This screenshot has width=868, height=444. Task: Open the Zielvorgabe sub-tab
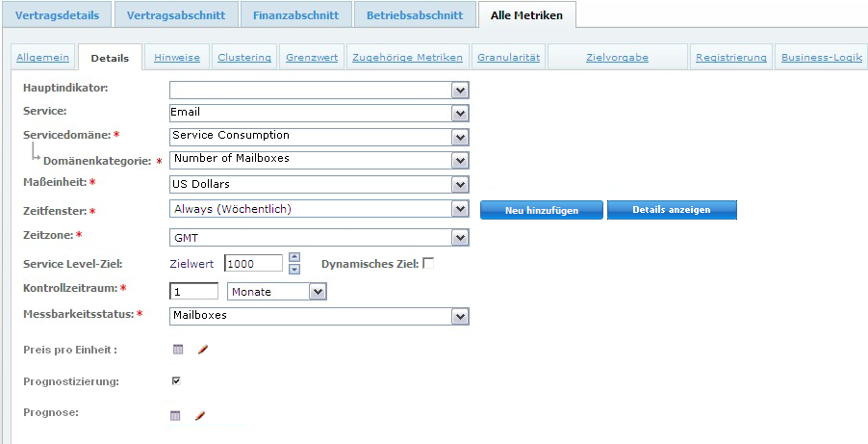pyautogui.click(x=617, y=57)
